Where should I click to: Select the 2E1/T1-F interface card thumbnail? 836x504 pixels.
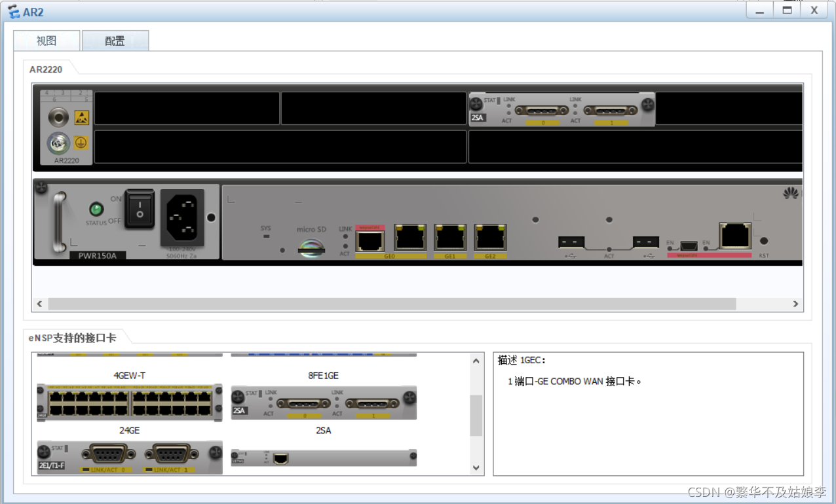pyautogui.click(x=130, y=457)
